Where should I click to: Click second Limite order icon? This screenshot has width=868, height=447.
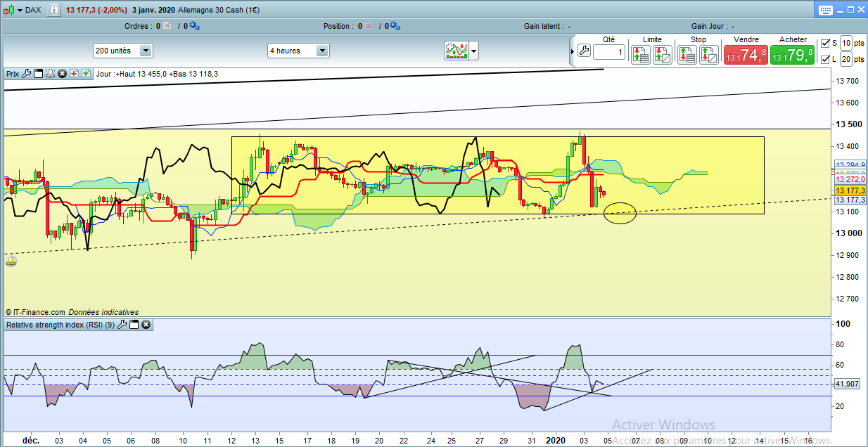662,55
